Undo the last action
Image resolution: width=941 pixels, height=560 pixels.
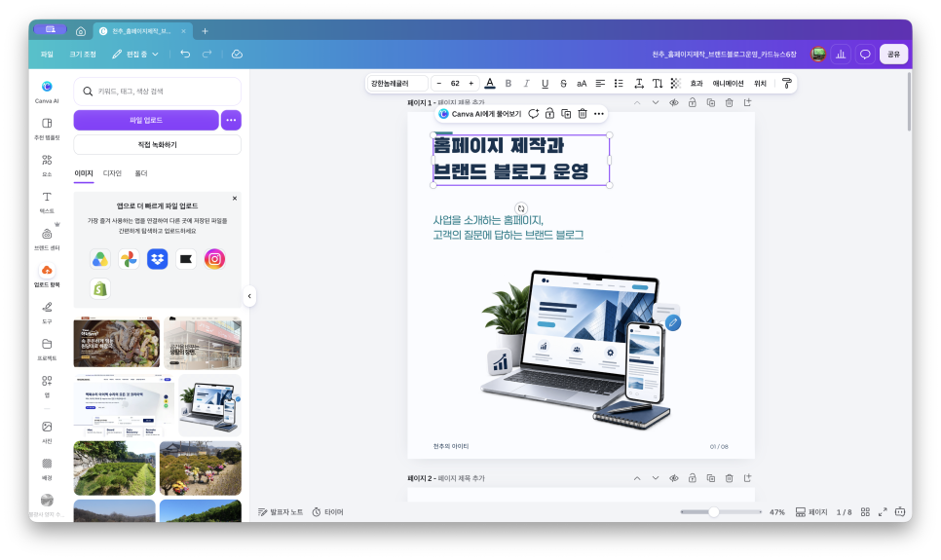(185, 54)
